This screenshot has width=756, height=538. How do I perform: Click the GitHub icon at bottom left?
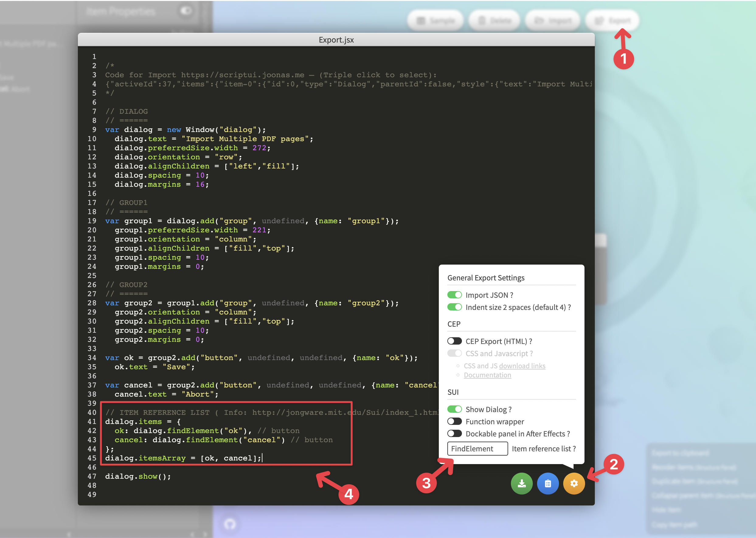230,524
